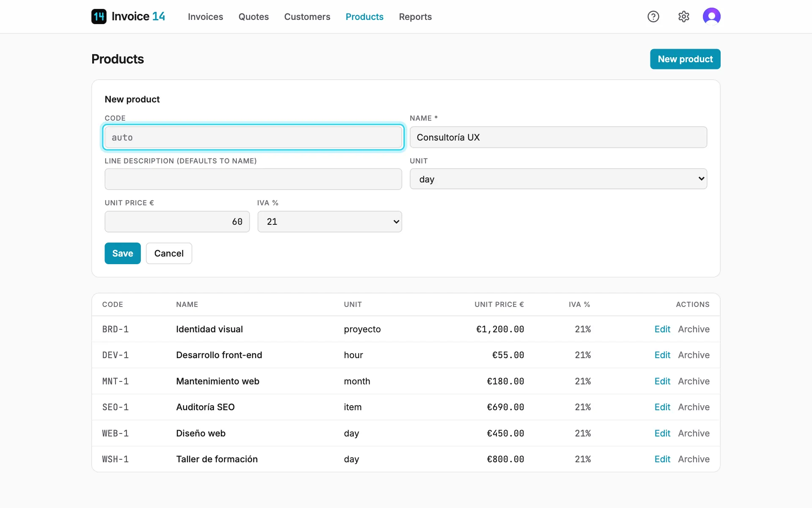Open the settings gear icon

[684, 17]
